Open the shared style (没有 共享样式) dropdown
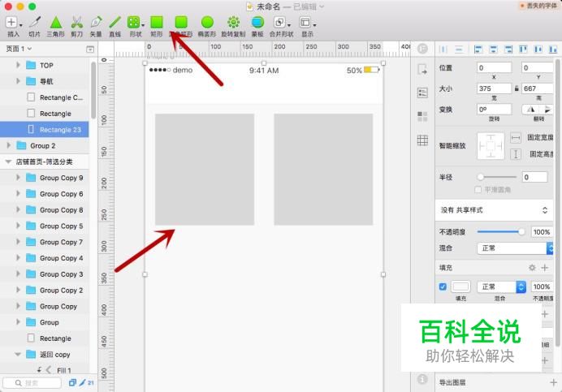Screen dimensions: 562x392 click(x=494, y=210)
